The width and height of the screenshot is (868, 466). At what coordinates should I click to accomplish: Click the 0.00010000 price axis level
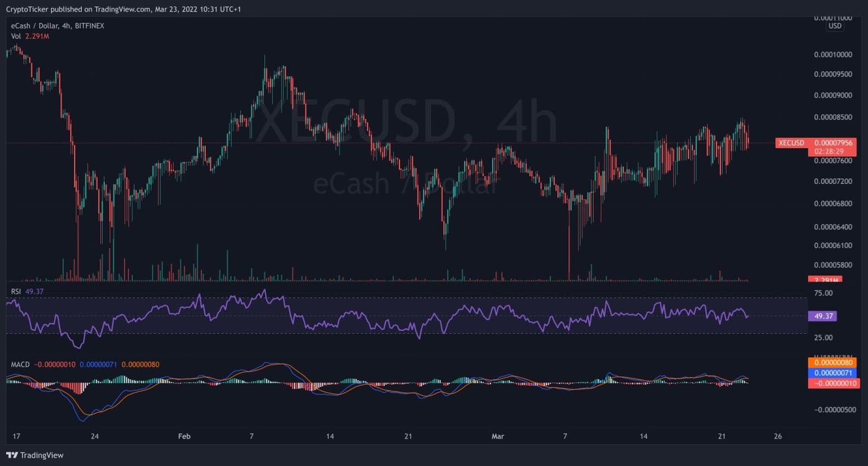[x=832, y=55]
